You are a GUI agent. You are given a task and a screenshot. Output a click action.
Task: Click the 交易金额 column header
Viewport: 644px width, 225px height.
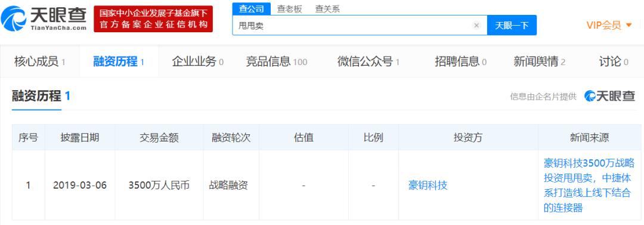click(159, 137)
